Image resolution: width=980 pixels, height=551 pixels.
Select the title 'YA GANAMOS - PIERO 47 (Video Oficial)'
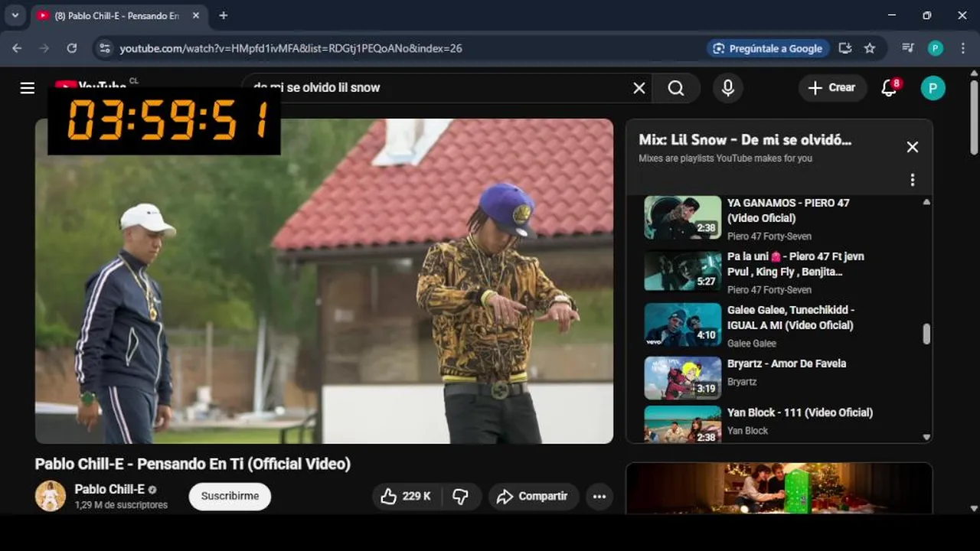tap(789, 210)
